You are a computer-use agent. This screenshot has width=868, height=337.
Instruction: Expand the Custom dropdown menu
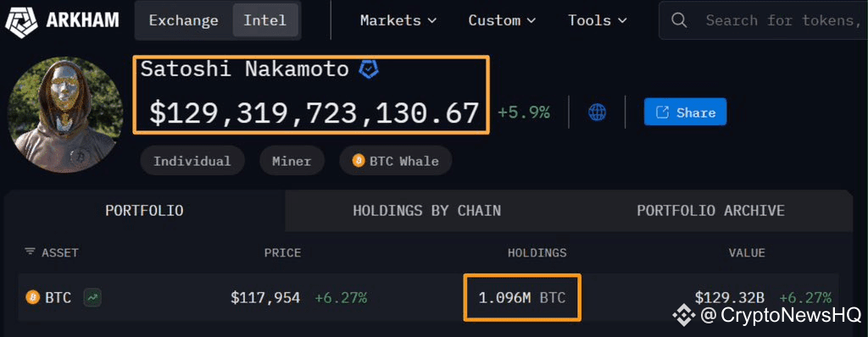click(502, 20)
